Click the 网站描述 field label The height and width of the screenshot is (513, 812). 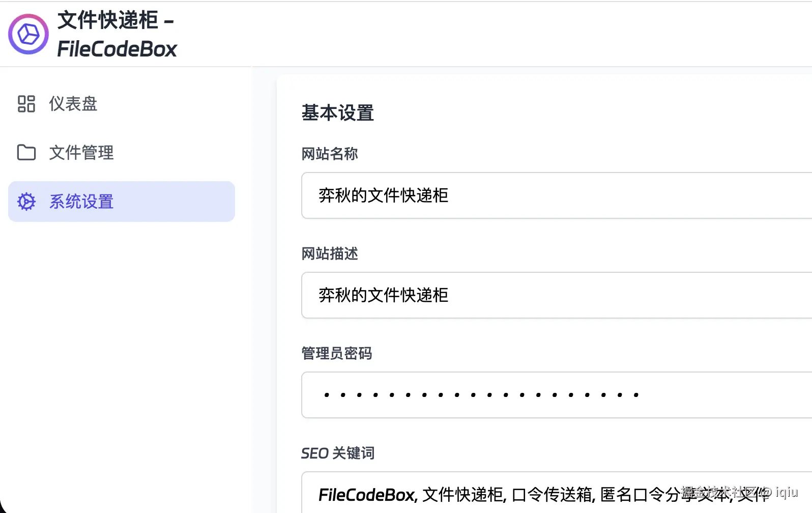point(330,253)
